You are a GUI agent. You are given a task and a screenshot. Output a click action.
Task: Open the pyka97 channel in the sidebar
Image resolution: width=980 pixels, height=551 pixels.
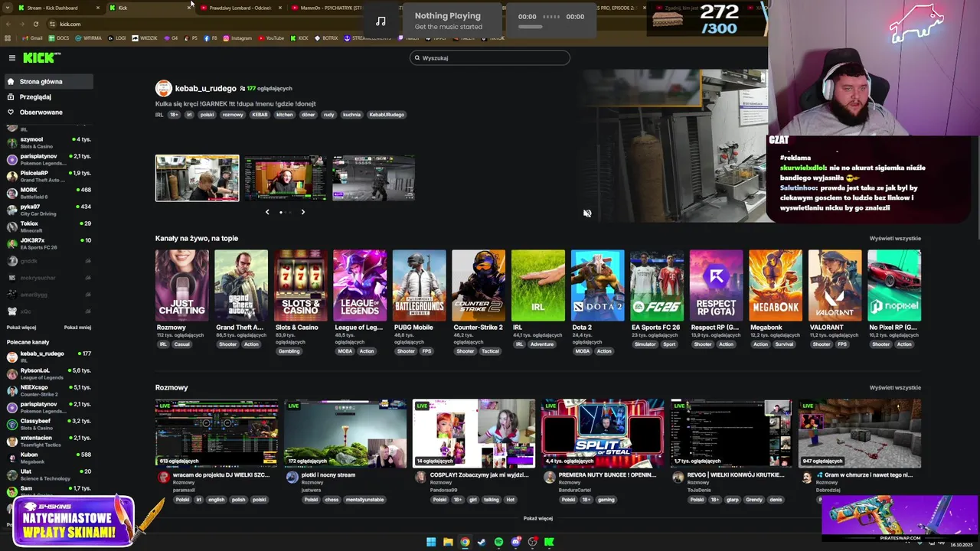[x=47, y=210]
